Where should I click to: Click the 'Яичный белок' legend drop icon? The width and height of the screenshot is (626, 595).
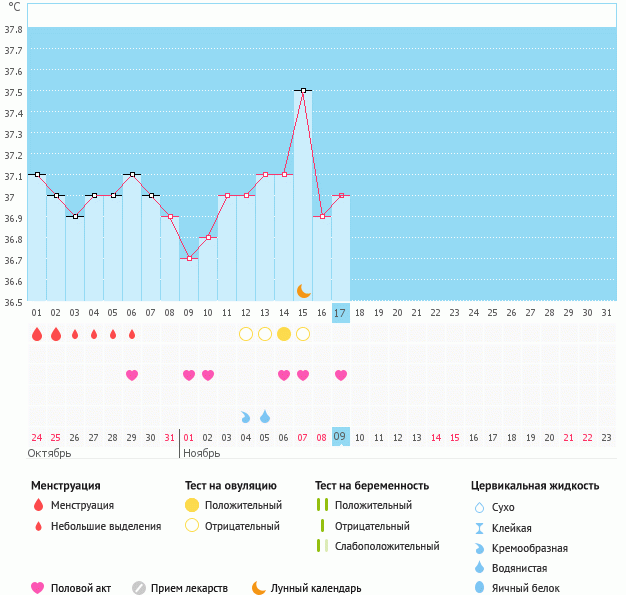[481, 588]
